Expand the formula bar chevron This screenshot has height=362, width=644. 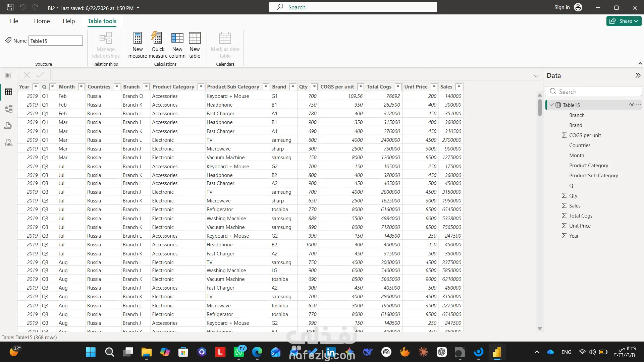tap(536, 76)
